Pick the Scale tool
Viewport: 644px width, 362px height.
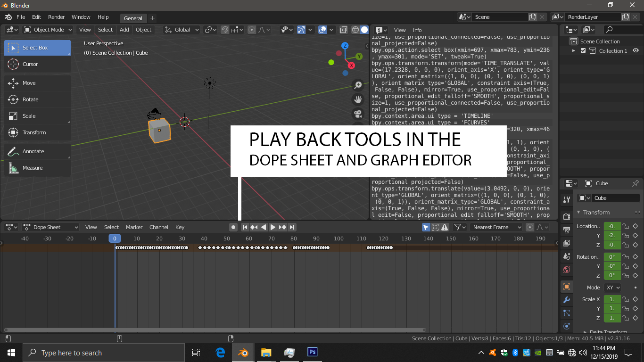[x=37, y=116]
